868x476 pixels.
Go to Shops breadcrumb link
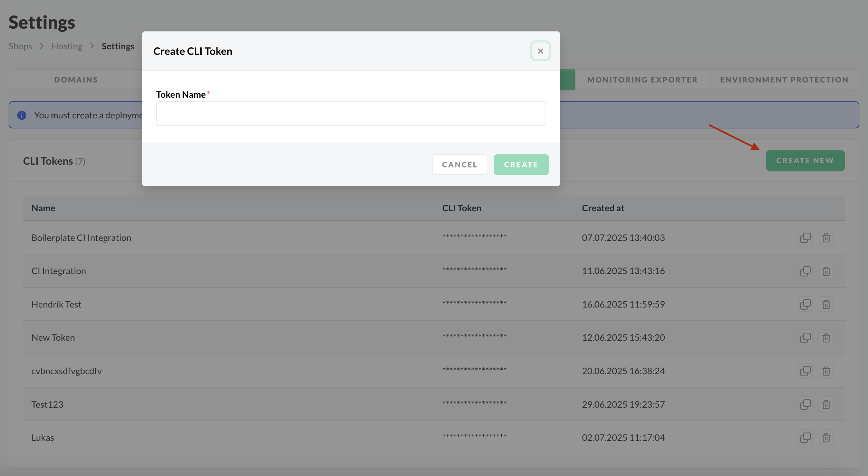[x=20, y=46]
